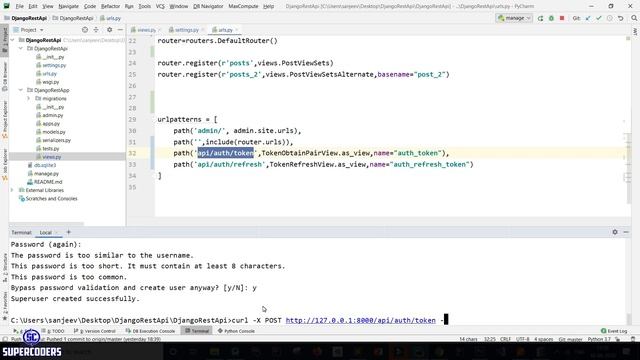Select the urls.py editor tab

pyautogui.click(x=224, y=30)
